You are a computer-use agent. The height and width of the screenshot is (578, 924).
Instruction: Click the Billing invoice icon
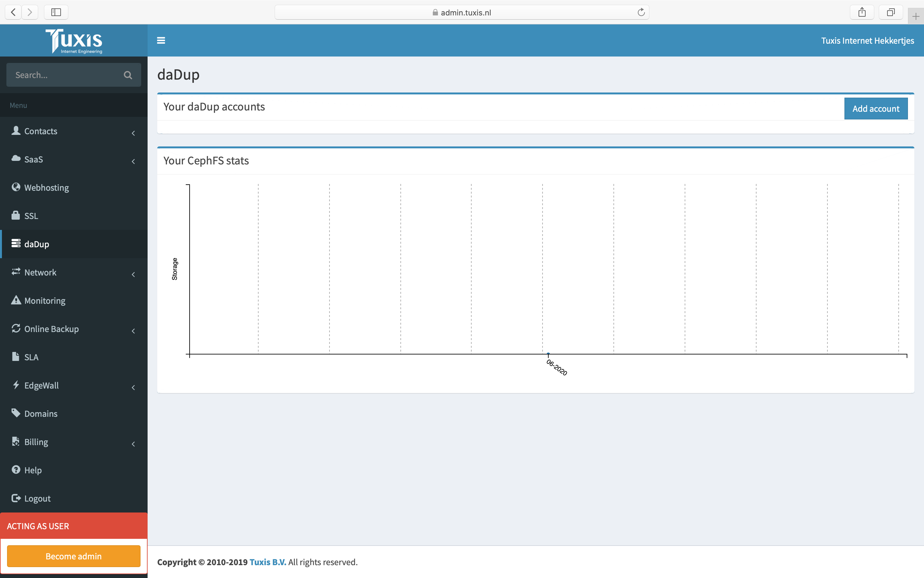[x=16, y=441]
